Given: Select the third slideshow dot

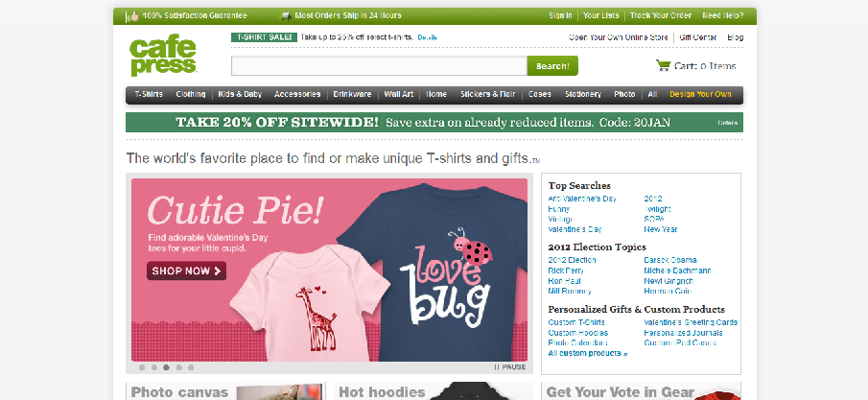Looking at the screenshot, I should pos(167,367).
